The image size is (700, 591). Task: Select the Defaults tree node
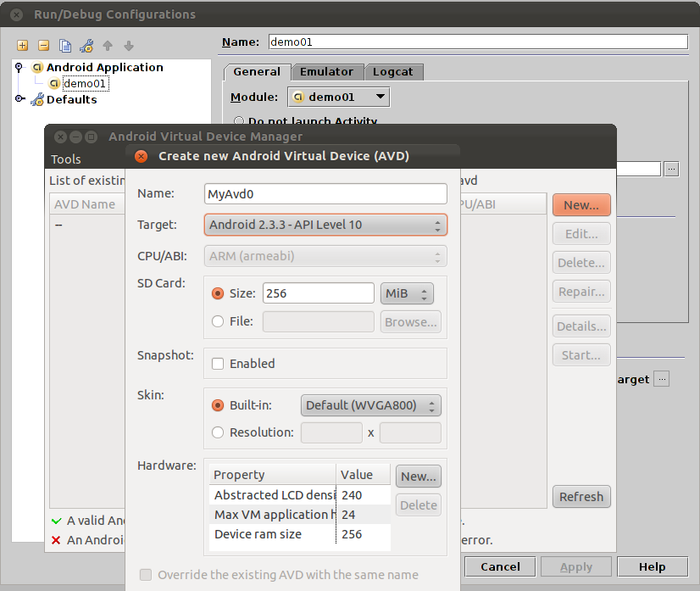tap(71, 99)
